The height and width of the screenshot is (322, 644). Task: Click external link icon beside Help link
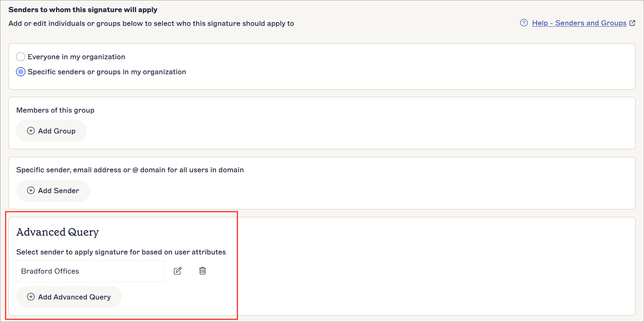(x=632, y=23)
